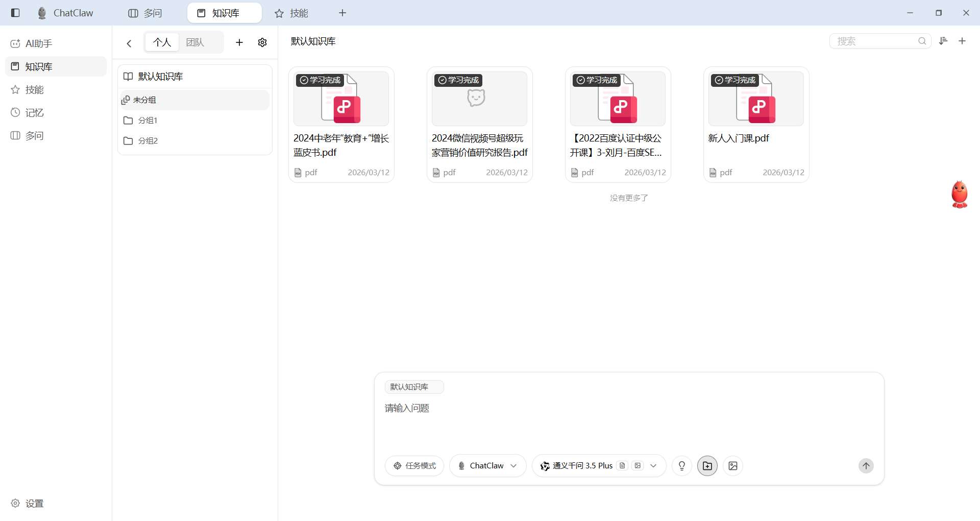Switch to 团队 knowledge base view
Screen dimensions: 980x521
pos(194,42)
